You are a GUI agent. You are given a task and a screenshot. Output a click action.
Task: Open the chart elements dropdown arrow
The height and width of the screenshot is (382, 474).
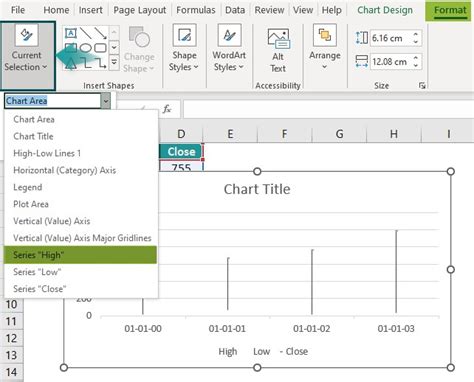pyautogui.click(x=106, y=101)
